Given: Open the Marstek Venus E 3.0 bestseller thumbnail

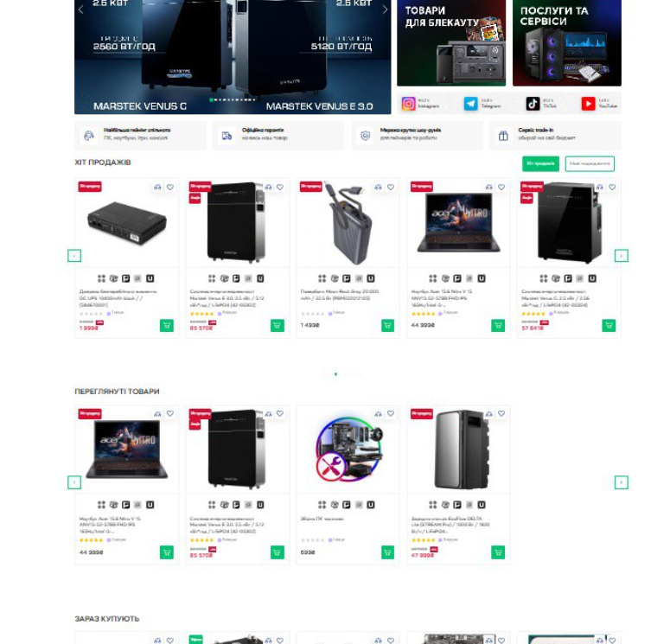Looking at the screenshot, I should click(x=237, y=222).
